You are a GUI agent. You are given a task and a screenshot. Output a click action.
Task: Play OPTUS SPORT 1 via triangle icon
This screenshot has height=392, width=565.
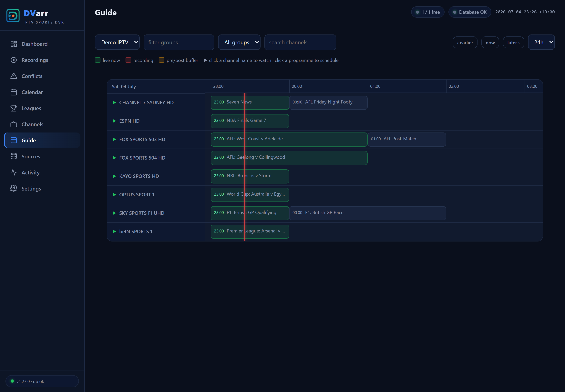point(114,194)
